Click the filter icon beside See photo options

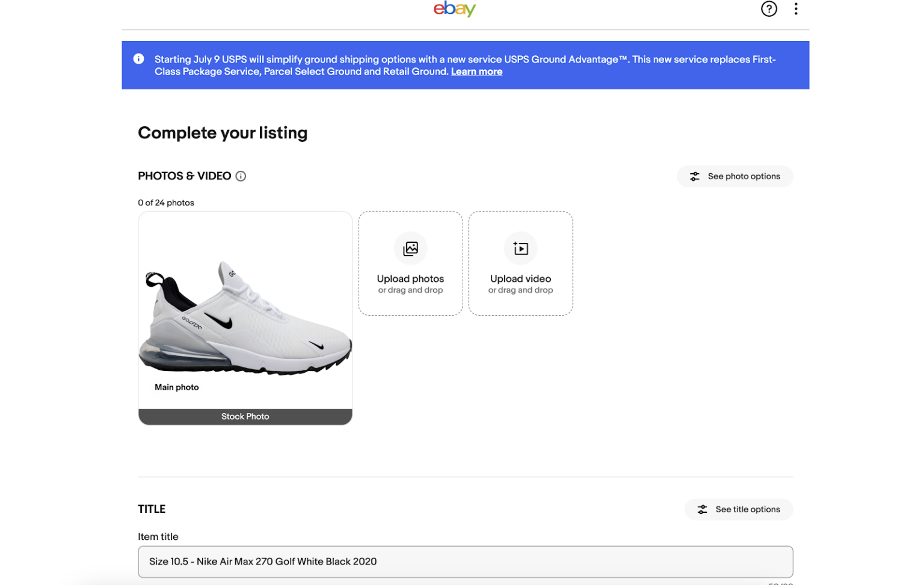[695, 176]
